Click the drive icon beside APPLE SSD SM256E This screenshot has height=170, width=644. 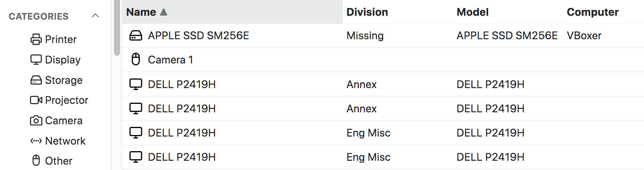click(135, 35)
